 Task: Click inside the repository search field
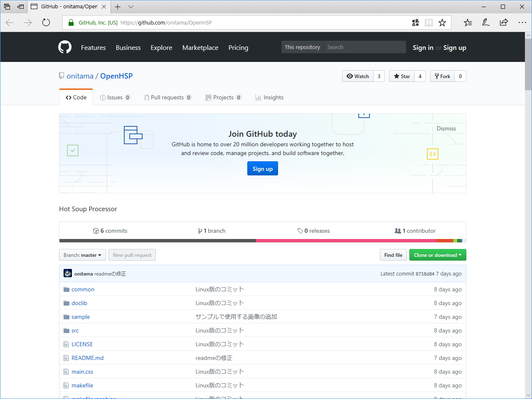[x=364, y=47]
